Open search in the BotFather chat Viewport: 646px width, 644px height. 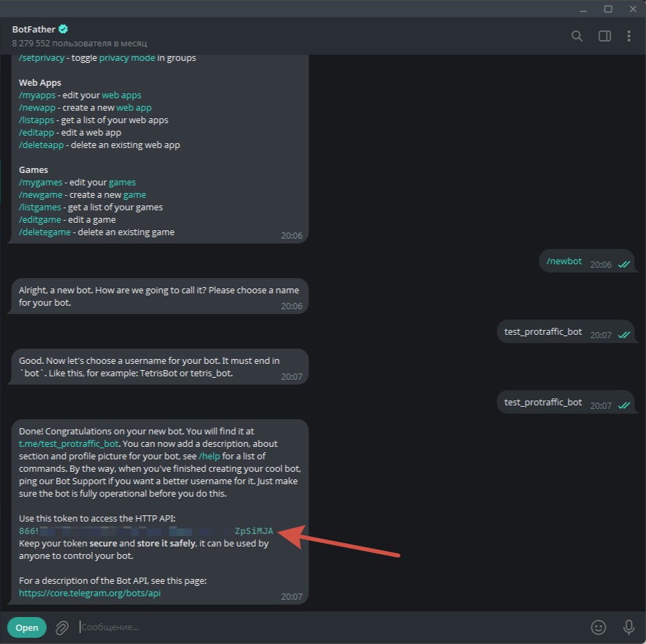(577, 36)
